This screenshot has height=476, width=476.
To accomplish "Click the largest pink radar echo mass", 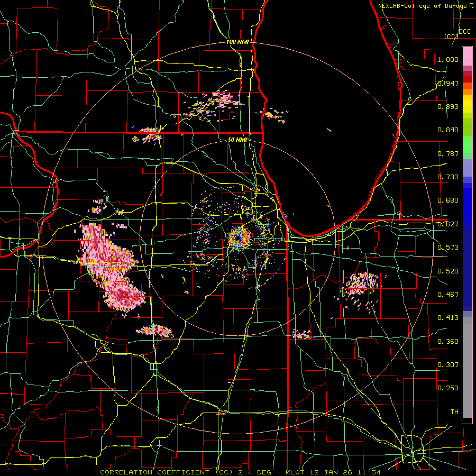I will pyautogui.click(x=111, y=267).
